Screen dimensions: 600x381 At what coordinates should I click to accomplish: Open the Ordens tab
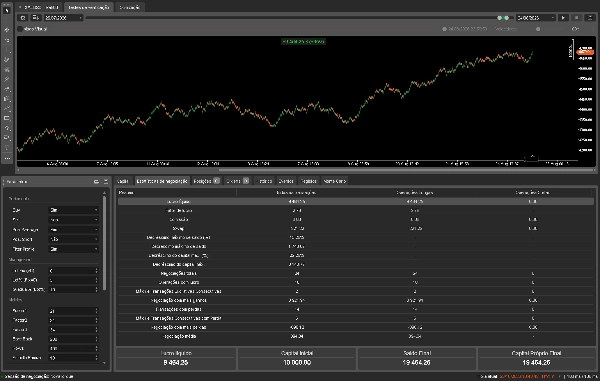point(237,181)
